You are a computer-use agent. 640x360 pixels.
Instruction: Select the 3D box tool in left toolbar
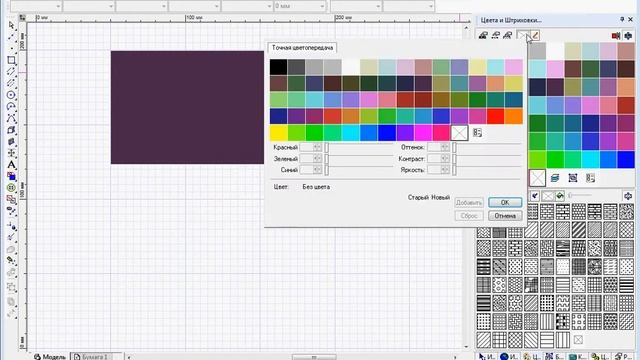tap(11, 130)
